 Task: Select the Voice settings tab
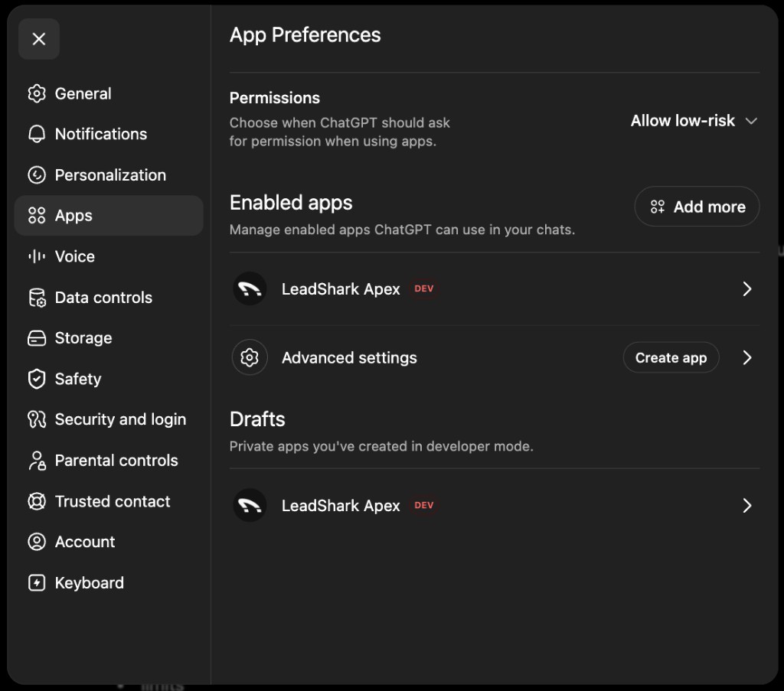(x=109, y=256)
